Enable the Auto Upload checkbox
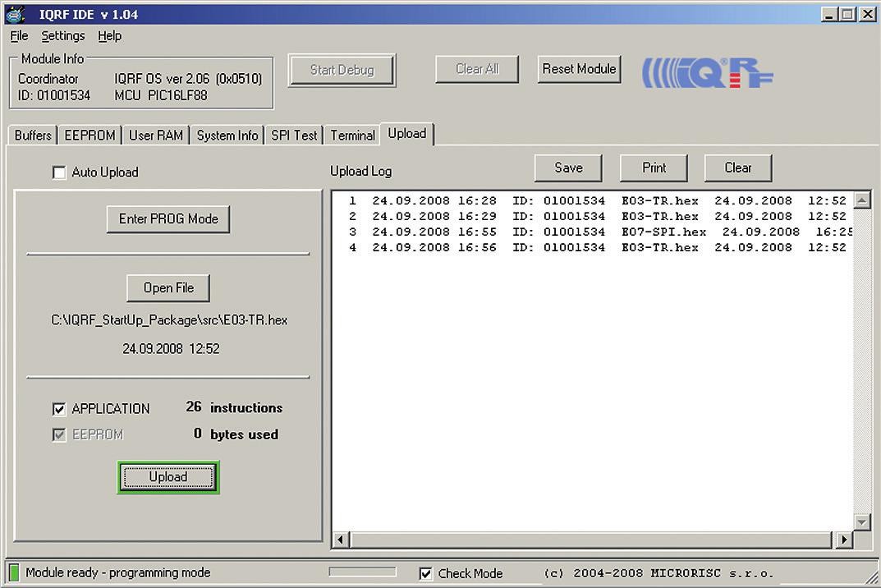Image resolution: width=881 pixels, height=588 pixels. coord(59,172)
